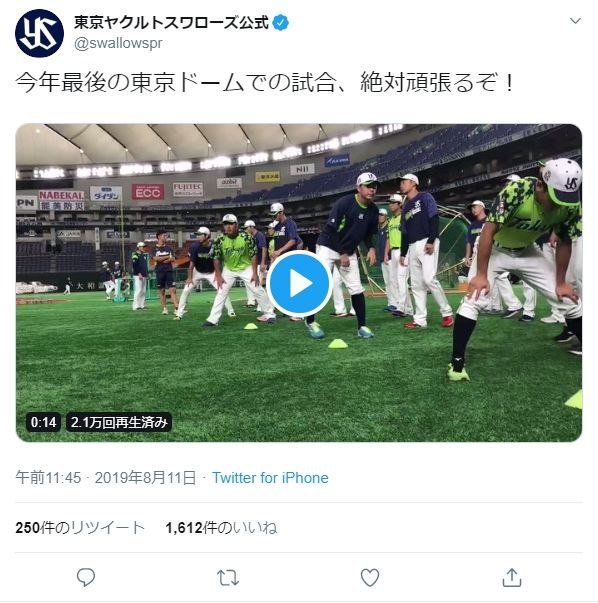Retweet using the arrows icon

pyautogui.click(x=228, y=578)
